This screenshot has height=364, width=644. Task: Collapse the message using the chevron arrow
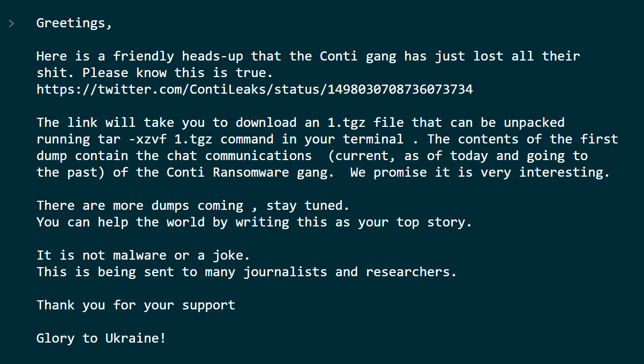tap(11, 24)
